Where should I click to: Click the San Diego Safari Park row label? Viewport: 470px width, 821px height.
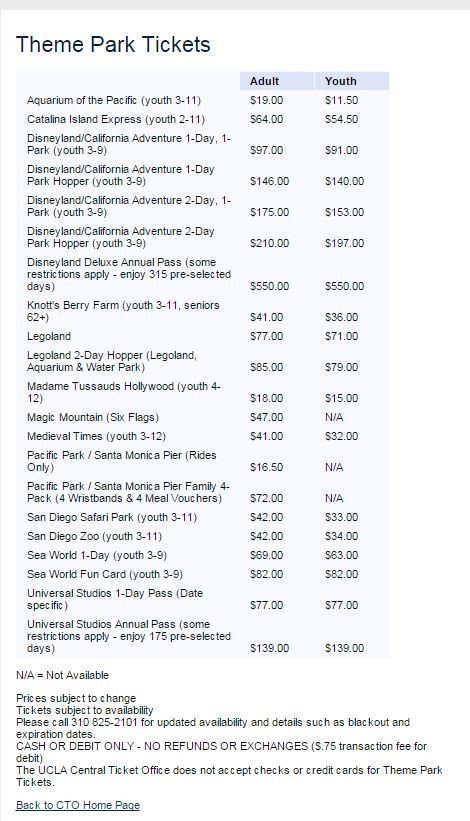112,517
